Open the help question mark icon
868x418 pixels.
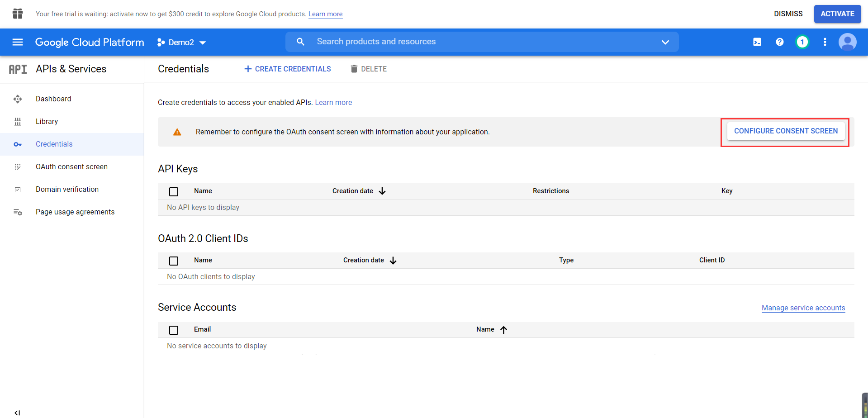tap(779, 42)
